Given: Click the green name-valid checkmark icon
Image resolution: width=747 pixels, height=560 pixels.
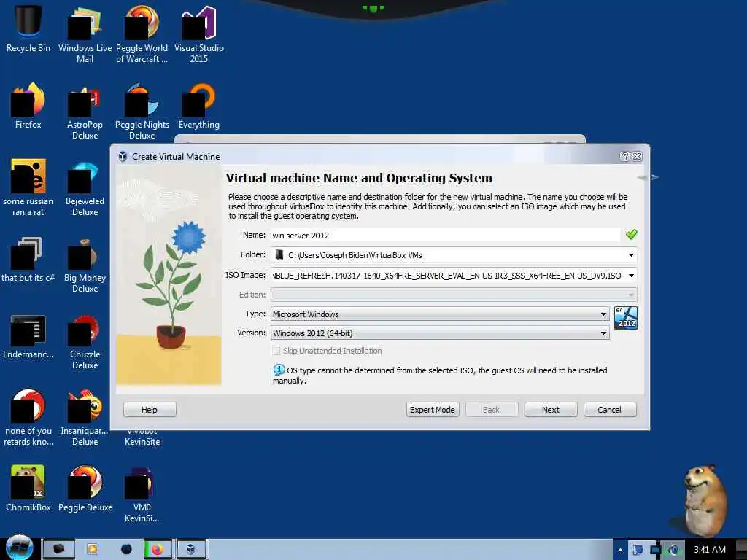Looking at the screenshot, I should 631,234.
